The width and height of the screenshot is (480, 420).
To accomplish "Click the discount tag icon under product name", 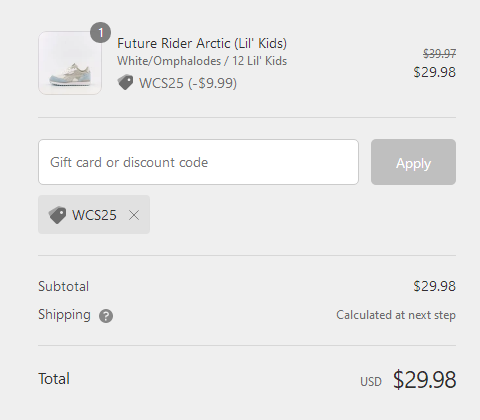I will 125,82.
